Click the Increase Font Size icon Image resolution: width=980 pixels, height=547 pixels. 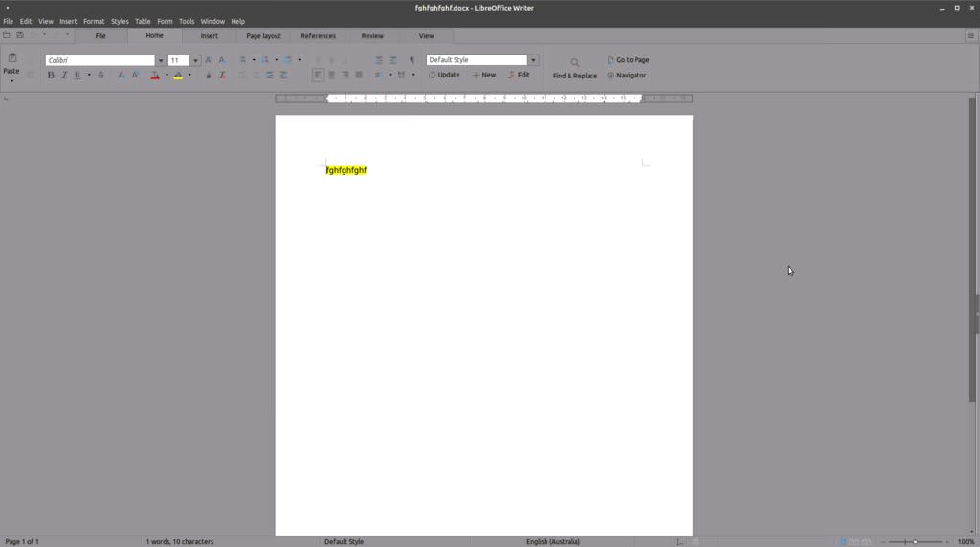click(209, 60)
